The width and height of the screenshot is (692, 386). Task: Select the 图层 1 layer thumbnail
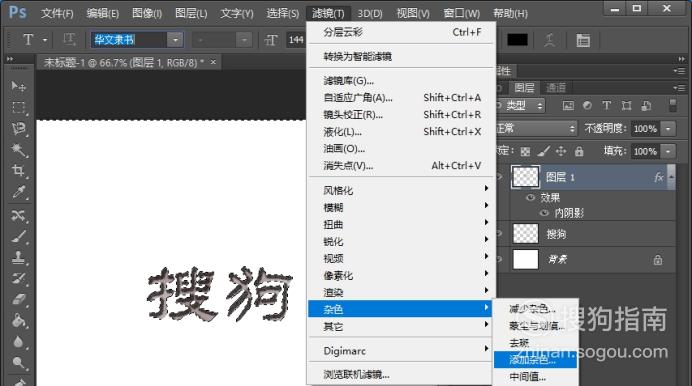click(525, 177)
